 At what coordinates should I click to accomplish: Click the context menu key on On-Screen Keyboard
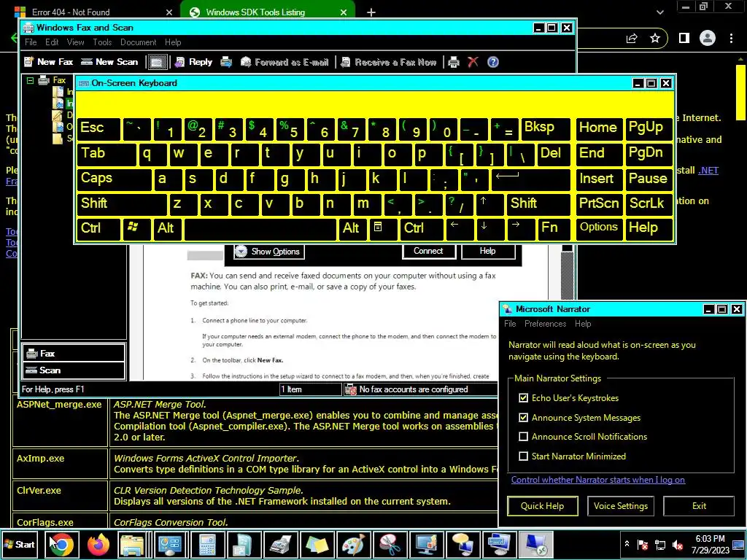coord(382,228)
